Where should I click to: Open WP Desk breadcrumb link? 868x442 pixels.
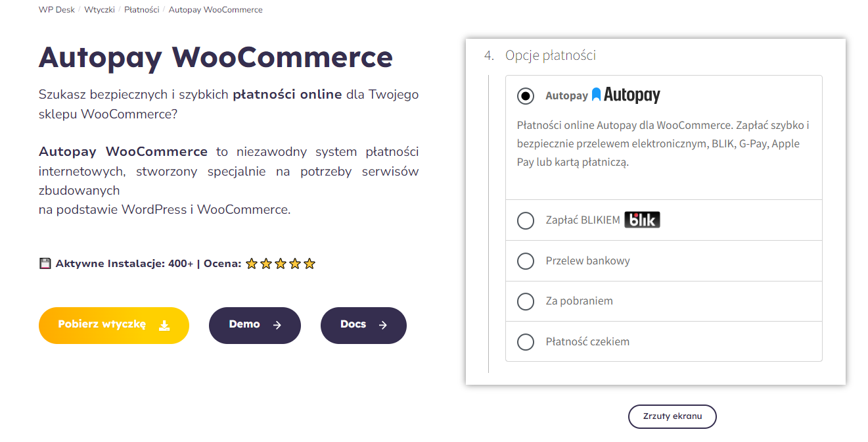click(x=57, y=10)
